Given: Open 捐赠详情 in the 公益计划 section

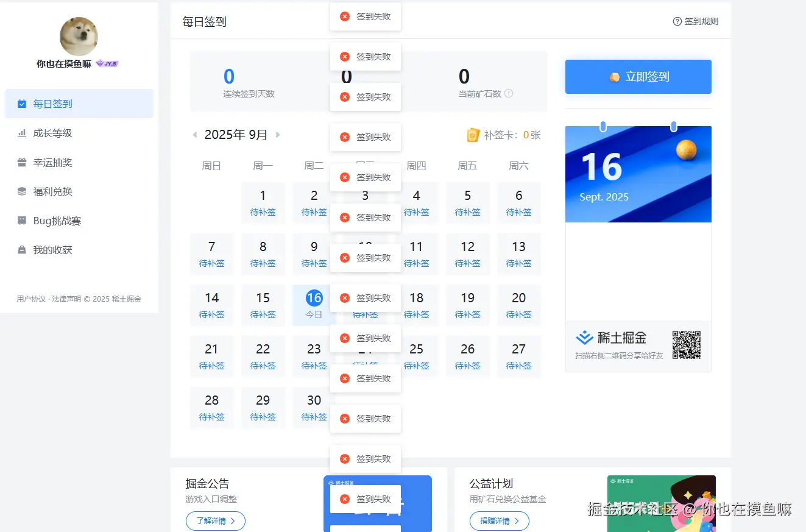Looking at the screenshot, I should click(499, 521).
